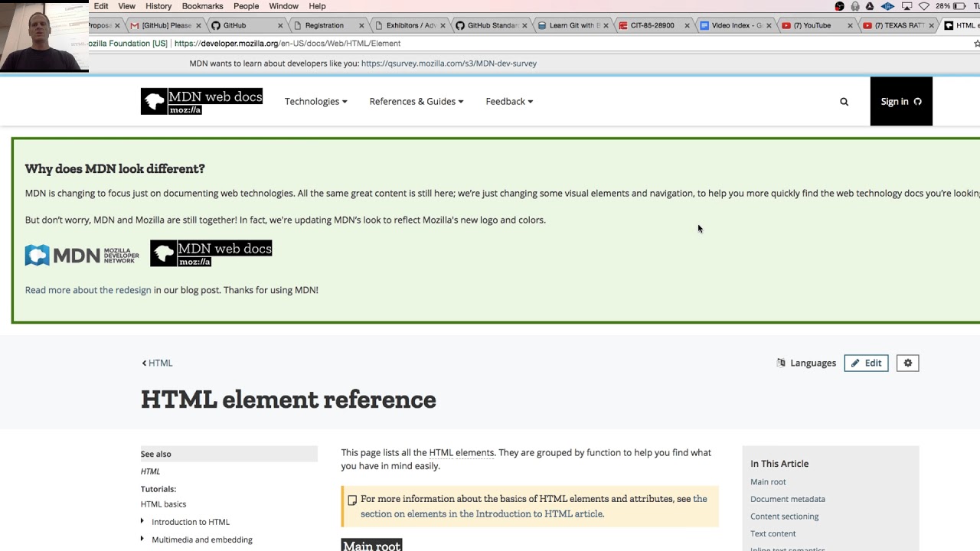Follow the Read more about the redesign link
Viewport: 980px width, 551px height.
(x=88, y=290)
